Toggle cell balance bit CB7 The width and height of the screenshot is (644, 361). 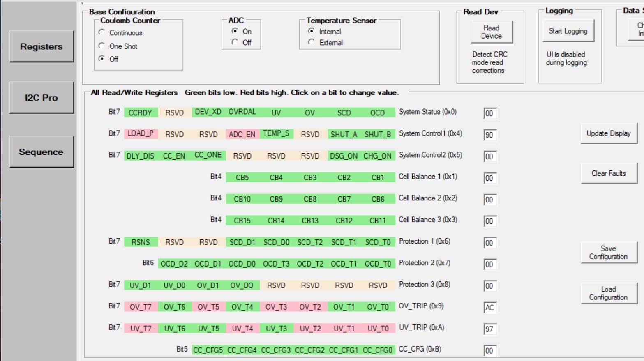(x=344, y=199)
